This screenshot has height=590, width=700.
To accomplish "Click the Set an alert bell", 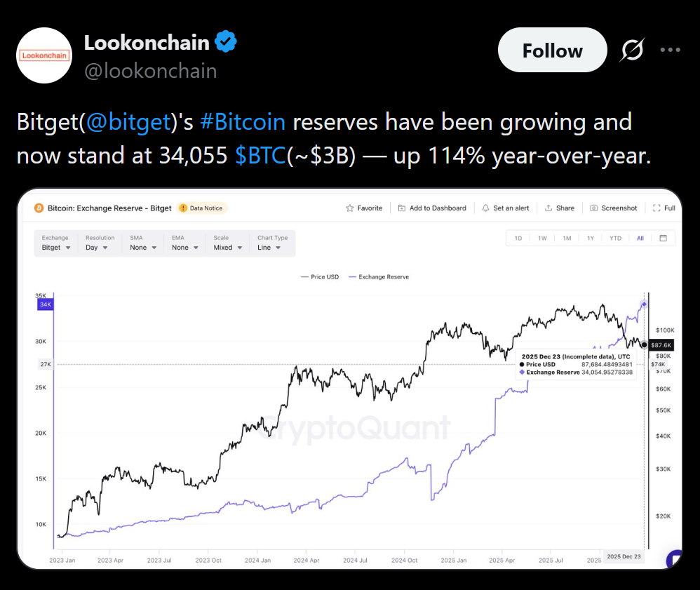I will [485, 208].
